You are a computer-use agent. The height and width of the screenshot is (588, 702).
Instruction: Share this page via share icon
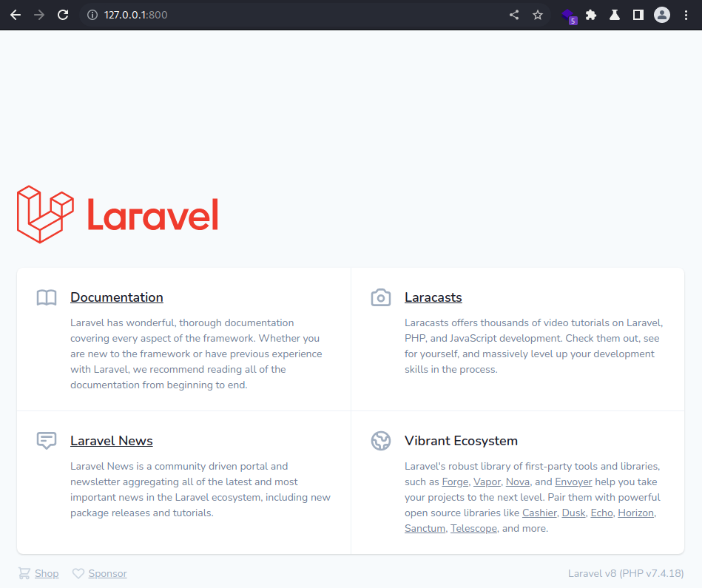514,15
